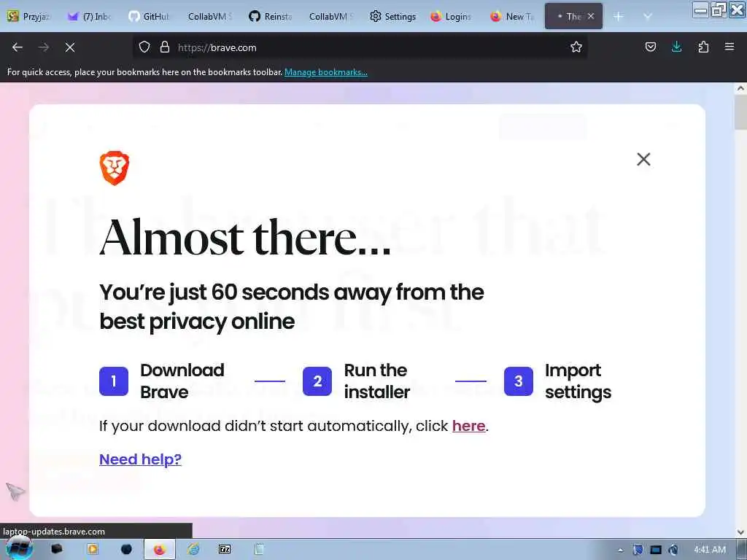
Task: Click 'here' to restart download
Action: coord(469,426)
